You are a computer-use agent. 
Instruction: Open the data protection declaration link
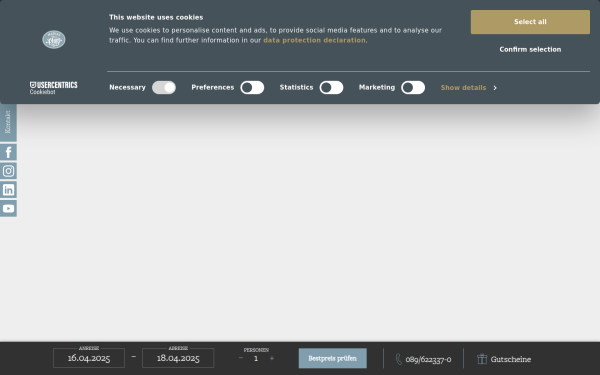314,40
